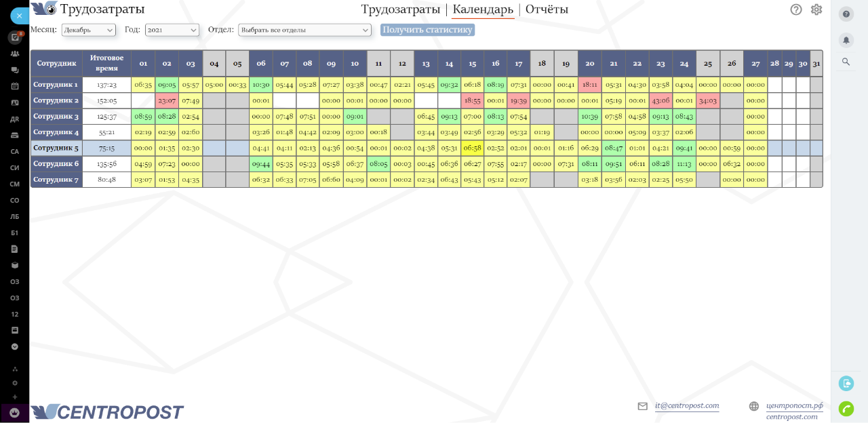The height and width of the screenshot is (423, 868).
Task: Open the ДР sidebar item
Action: click(15, 119)
